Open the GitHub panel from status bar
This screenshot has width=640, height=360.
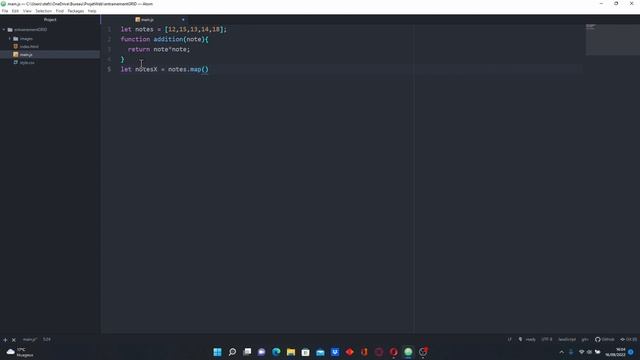coord(604,340)
